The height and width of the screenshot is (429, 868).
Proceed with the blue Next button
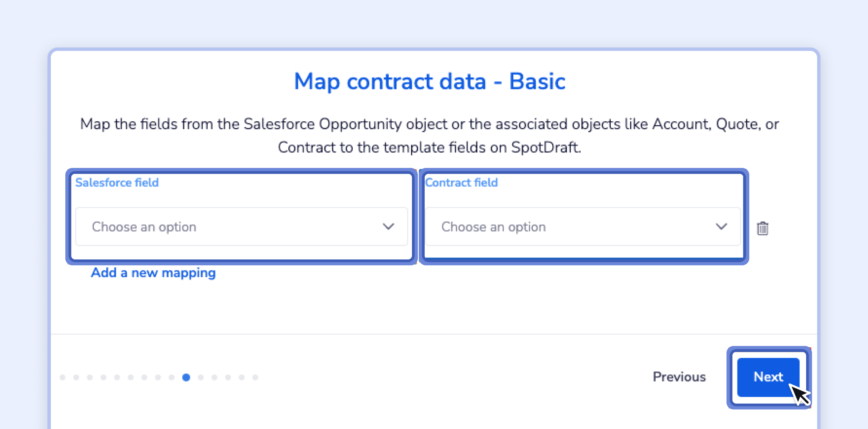(x=768, y=377)
